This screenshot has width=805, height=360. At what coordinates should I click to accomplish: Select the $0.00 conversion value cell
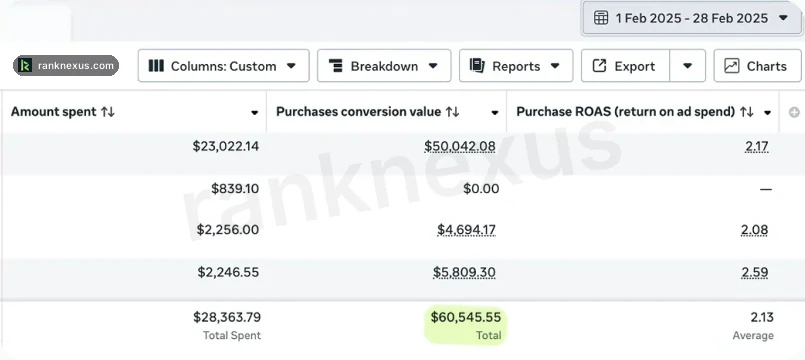(481, 189)
